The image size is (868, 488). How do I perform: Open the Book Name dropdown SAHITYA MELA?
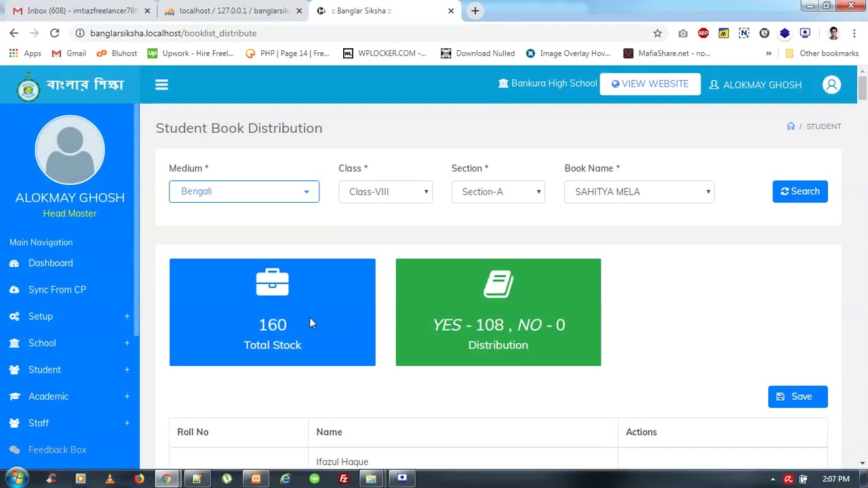[639, 191]
